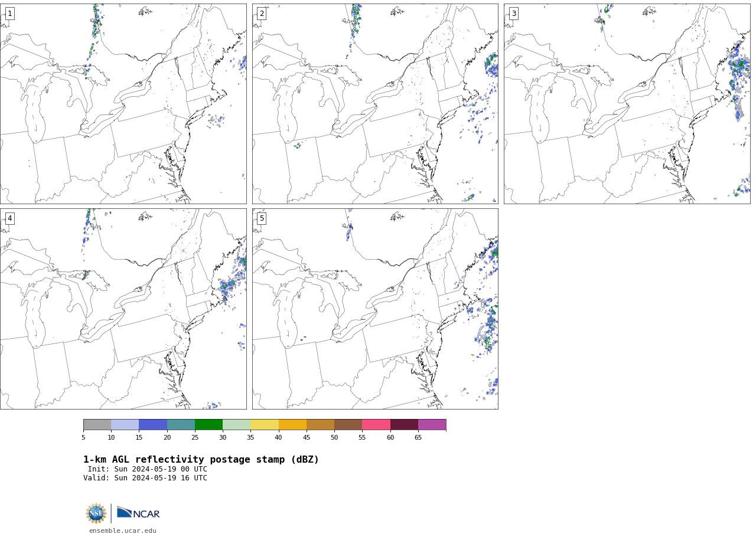Click the panel number label '4'
Image resolution: width=756 pixels, height=537 pixels.
click(9, 218)
